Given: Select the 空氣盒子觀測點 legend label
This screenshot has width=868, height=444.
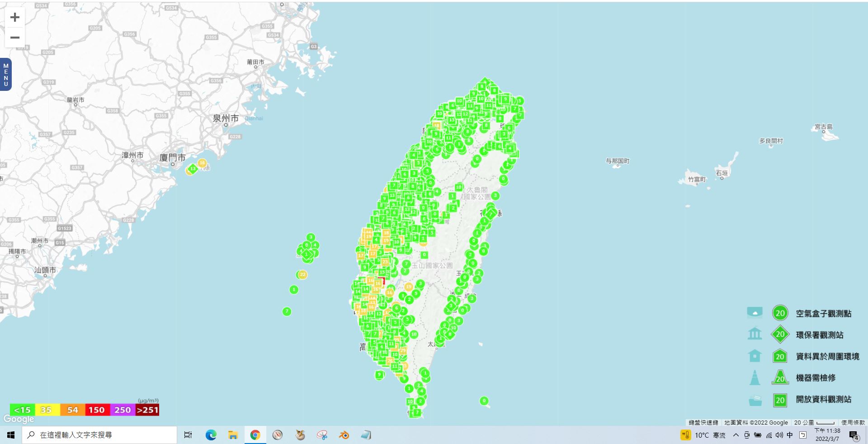Looking at the screenshot, I should coord(823,313).
